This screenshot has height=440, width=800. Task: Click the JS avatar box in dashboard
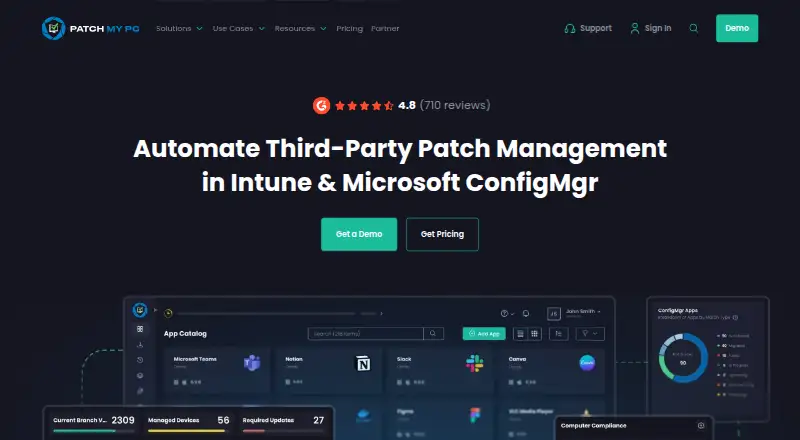554,313
